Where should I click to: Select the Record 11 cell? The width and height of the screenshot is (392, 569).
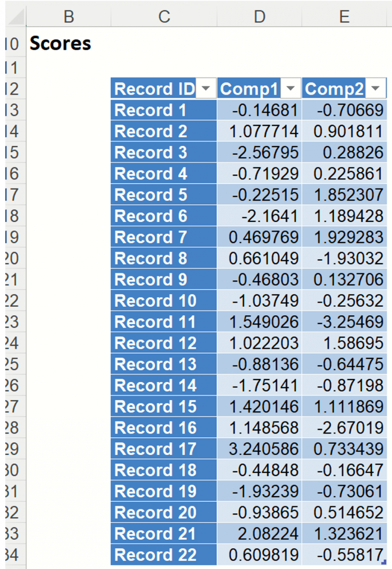coord(152,322)
